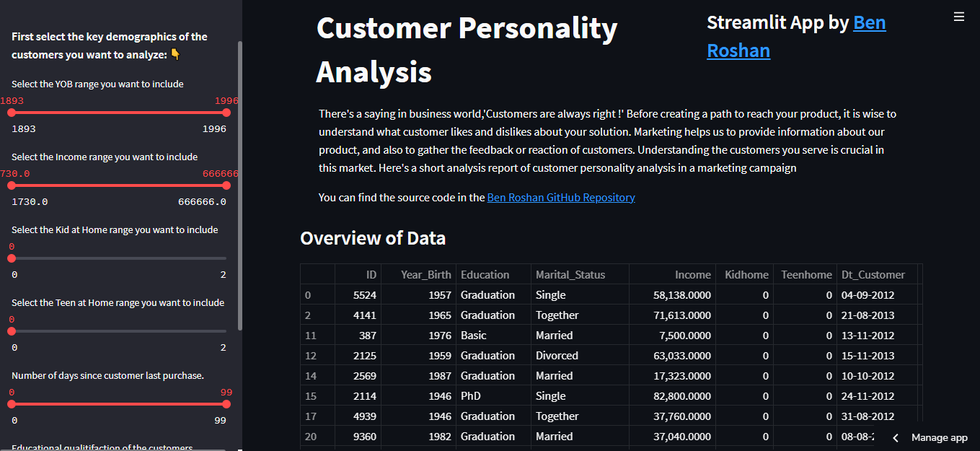The image size is (980, 451).
Task: Click the table row with ID 5524
Action: pos(505,294)
